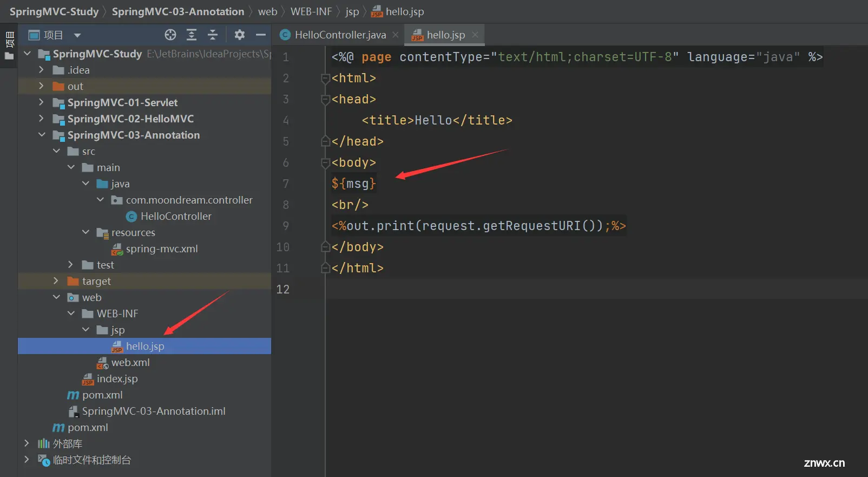
Task: Expand the SpringMVC-01-Servlet module
Action: pos(41,102)
